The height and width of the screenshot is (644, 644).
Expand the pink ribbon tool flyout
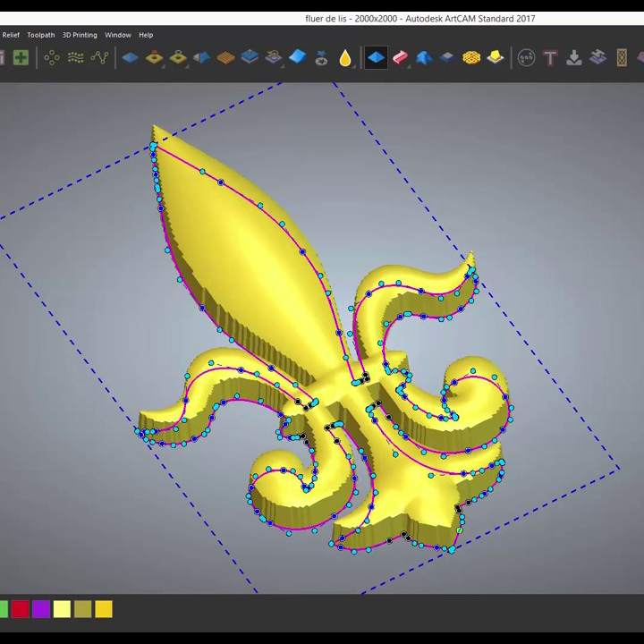[400, 58]
